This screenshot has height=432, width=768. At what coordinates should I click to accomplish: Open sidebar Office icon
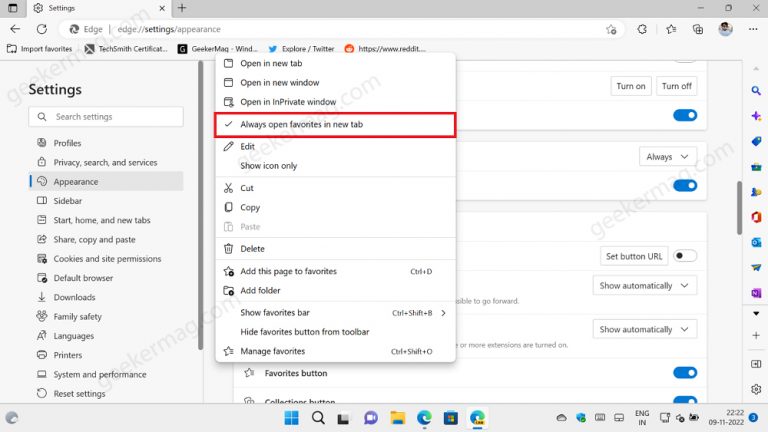tap(756, 217)
